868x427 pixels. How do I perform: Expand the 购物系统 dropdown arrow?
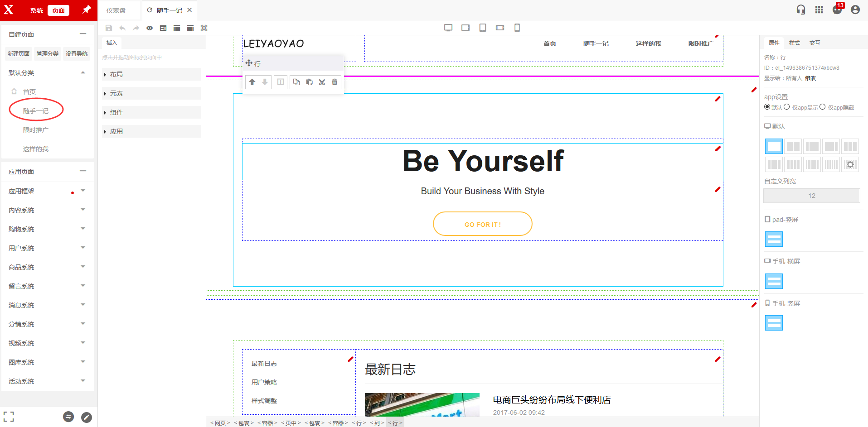tap(83, 229)
